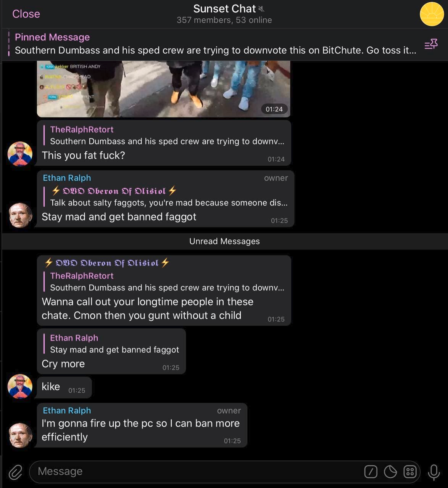Open the scheduled message clock icon
This screenshot has height=488, width=448.
click(x=390, y=472)
